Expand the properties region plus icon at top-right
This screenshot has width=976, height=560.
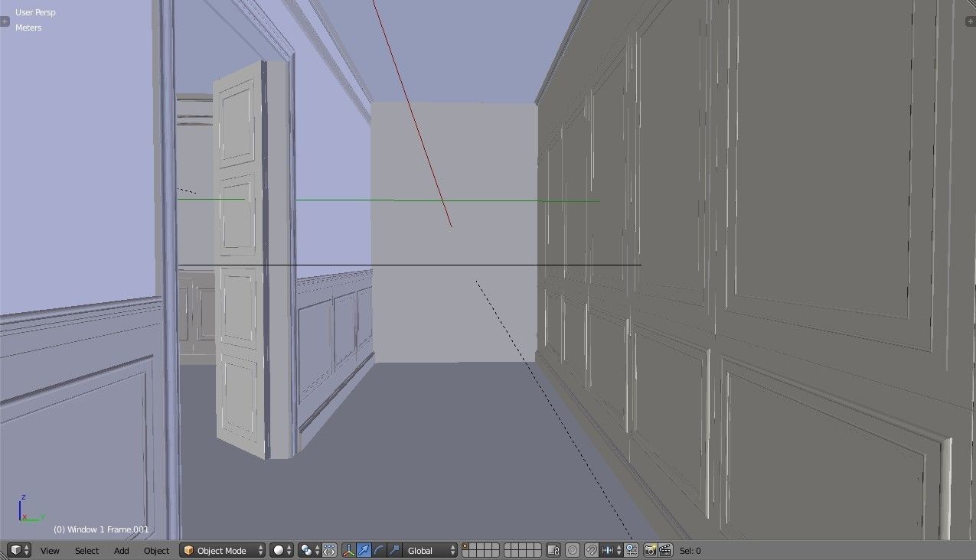[x=971, y=21]
